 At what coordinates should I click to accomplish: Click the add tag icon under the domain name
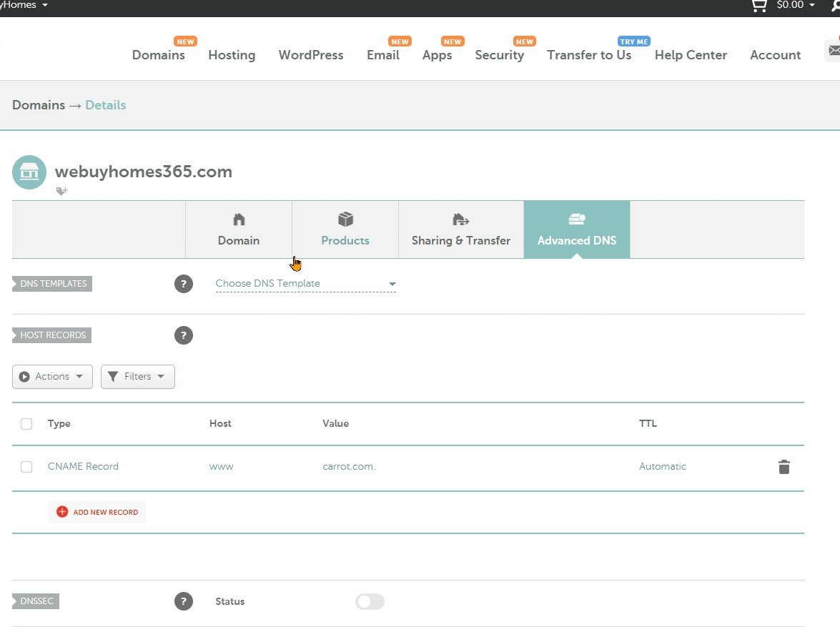click(62, 191)
